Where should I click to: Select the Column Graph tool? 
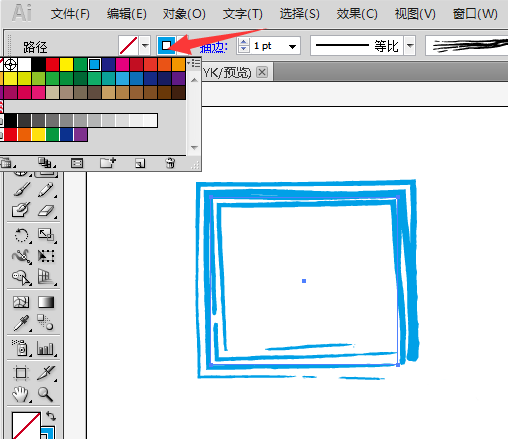[x=45, y=348]
